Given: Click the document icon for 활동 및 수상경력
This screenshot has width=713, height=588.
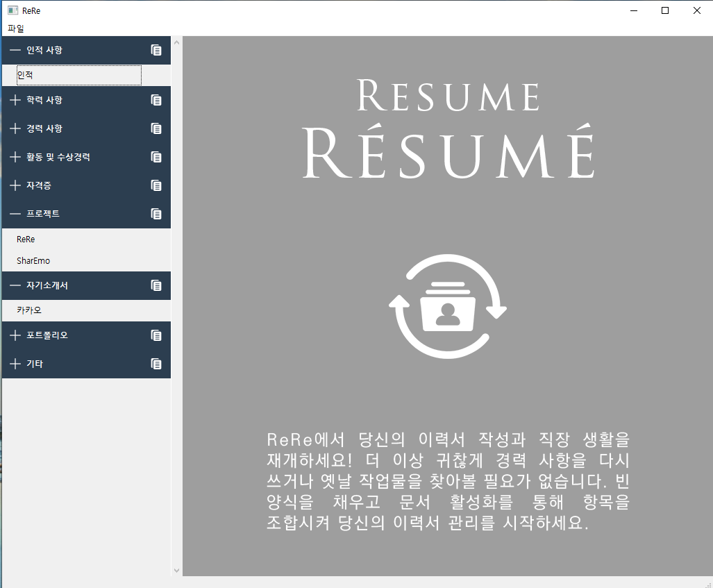Looking at the screenshot, I should [x=156, y=157].
